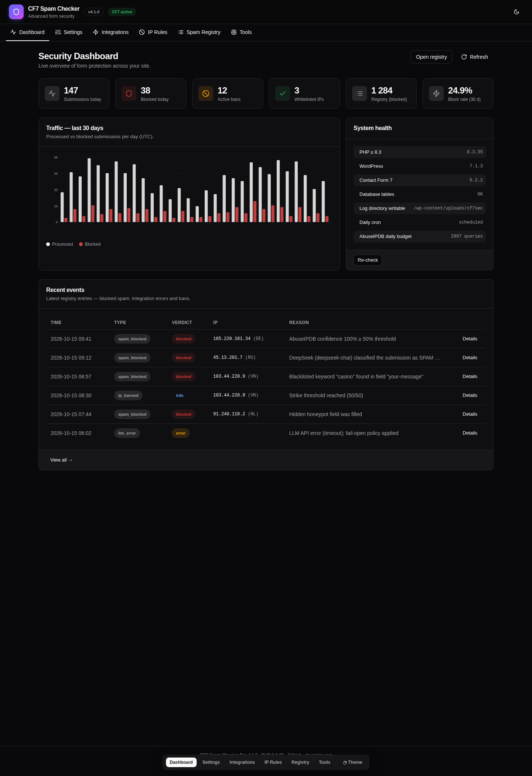Click the Whitelisted IPs checkmark icon
532x776 pixels.
point(283,93)
